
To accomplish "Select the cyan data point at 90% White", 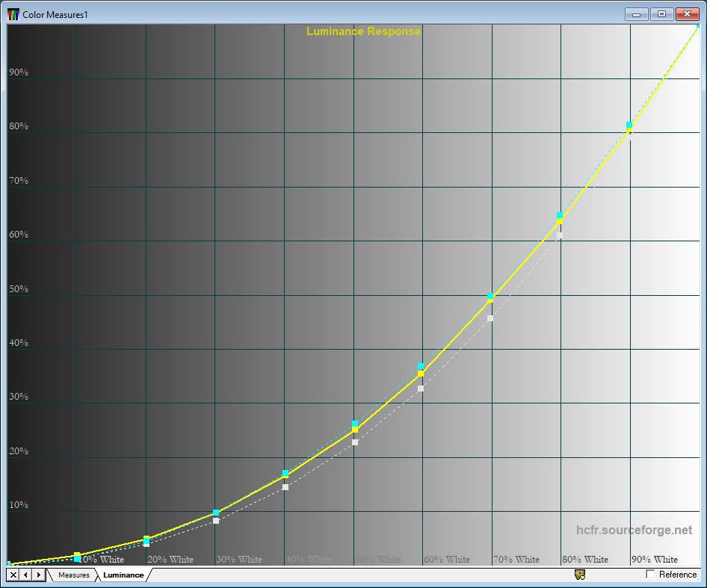I will coord(629,125).
